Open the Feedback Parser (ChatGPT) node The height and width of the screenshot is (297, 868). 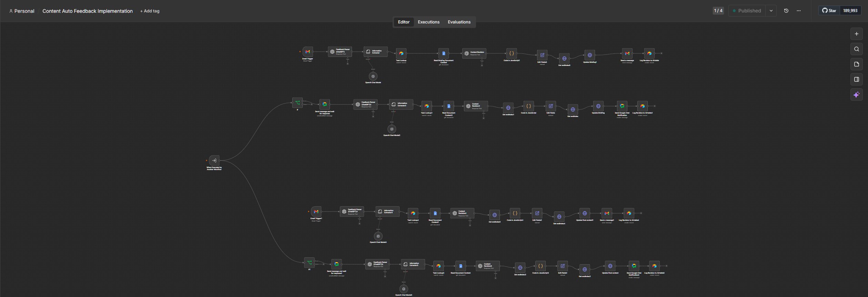(x=340, y=52)
